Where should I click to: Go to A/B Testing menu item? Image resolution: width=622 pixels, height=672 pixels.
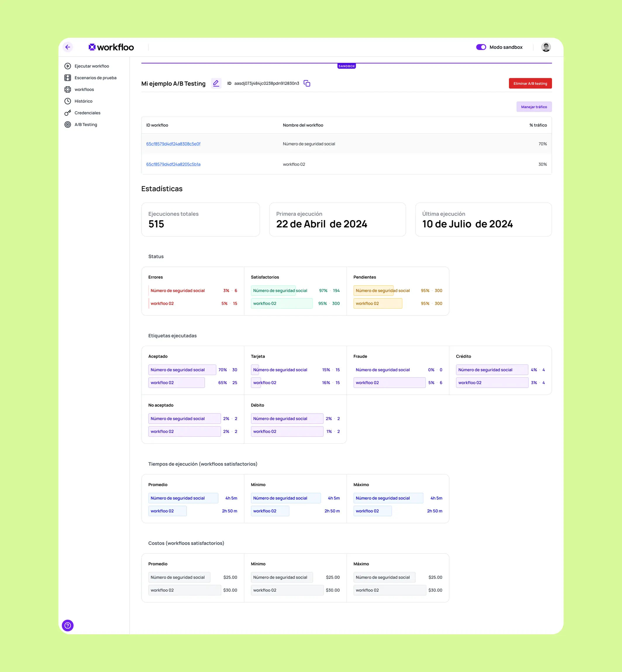pos(86,125)
